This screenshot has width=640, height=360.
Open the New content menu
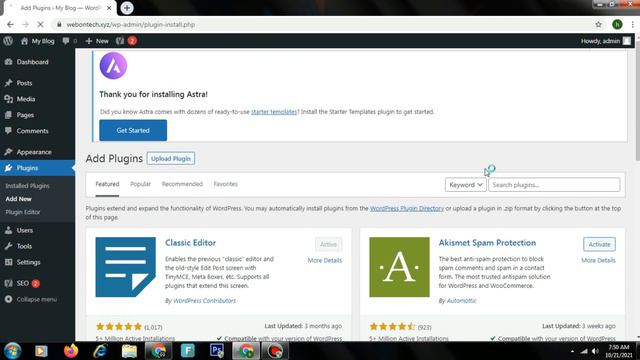pos(97,41)
